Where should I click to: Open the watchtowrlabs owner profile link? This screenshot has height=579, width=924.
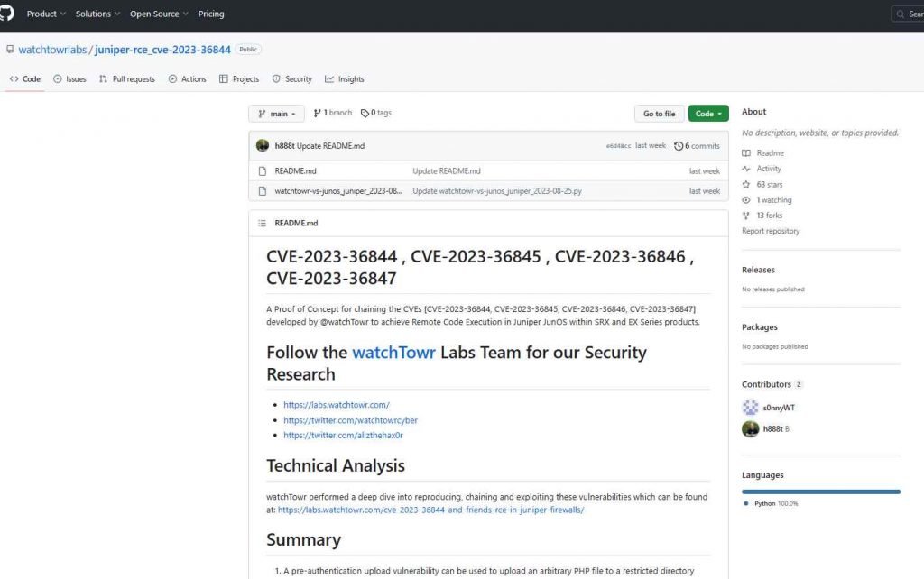pyautogui.click(x=52, y=50)
